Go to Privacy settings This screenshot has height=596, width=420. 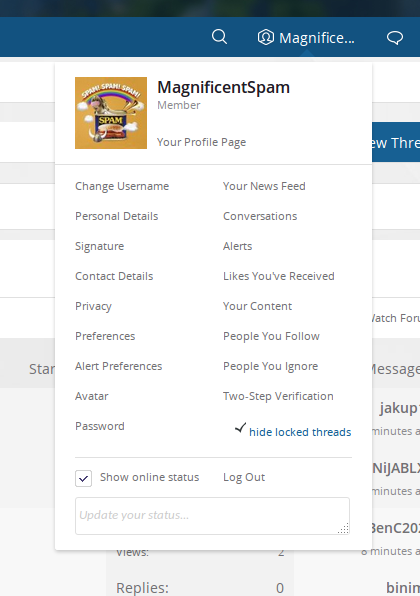point(94,306)
